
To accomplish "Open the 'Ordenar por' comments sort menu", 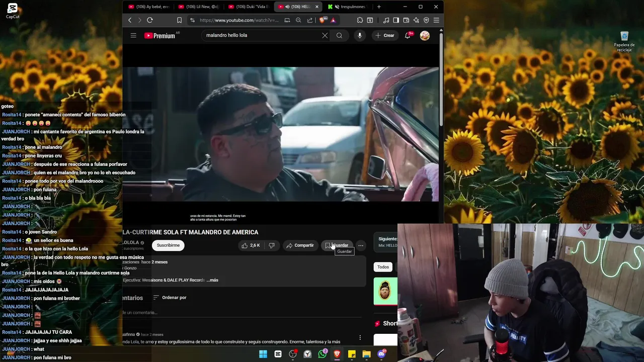I will [170, 298].
